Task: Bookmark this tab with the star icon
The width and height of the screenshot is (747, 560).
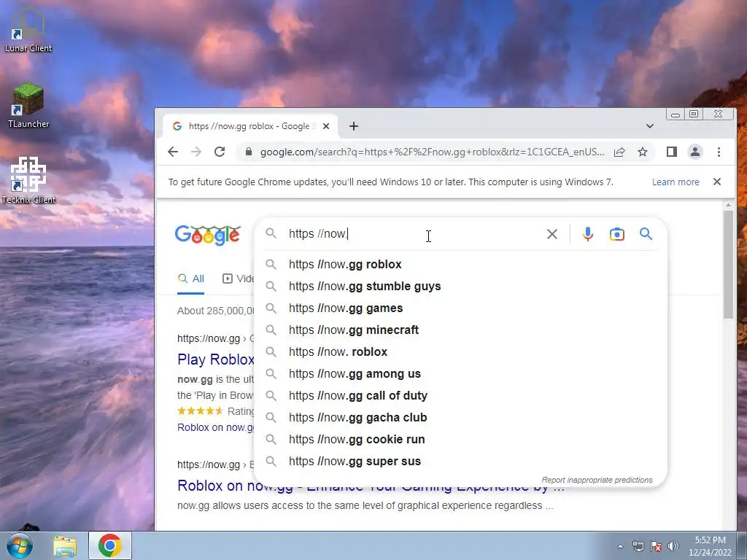Action: [643, 152]
